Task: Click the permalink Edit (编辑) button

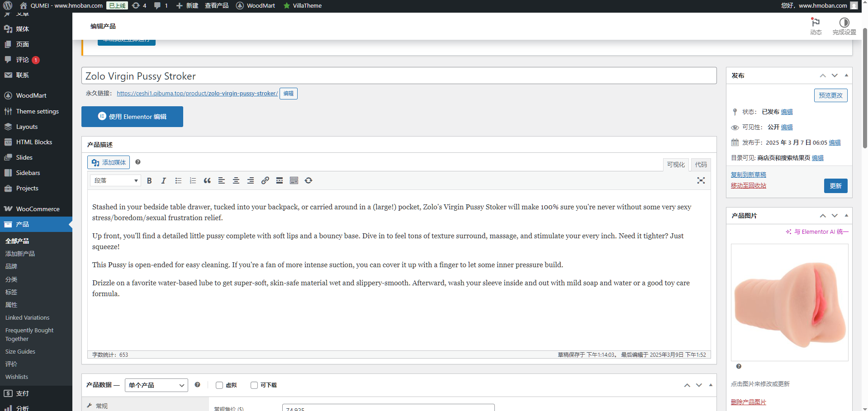Action: [289, 94]
